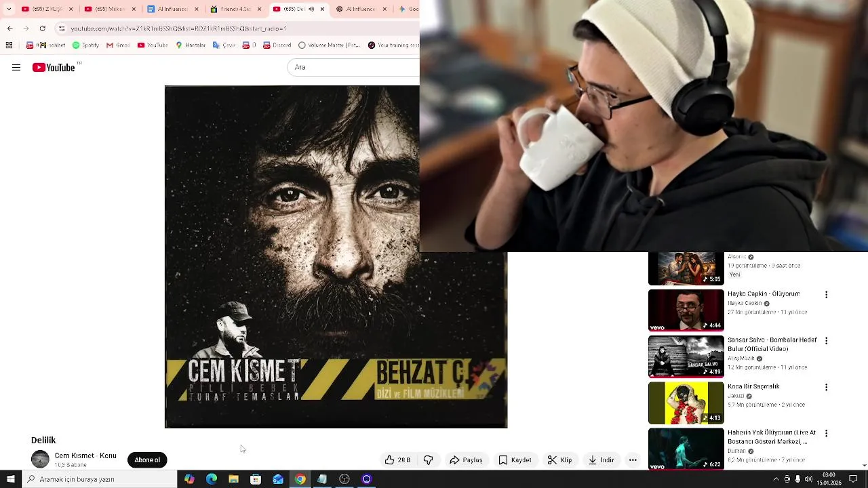
Task: Close the '(695) Del' active tab
Action: tap(322, 9)
